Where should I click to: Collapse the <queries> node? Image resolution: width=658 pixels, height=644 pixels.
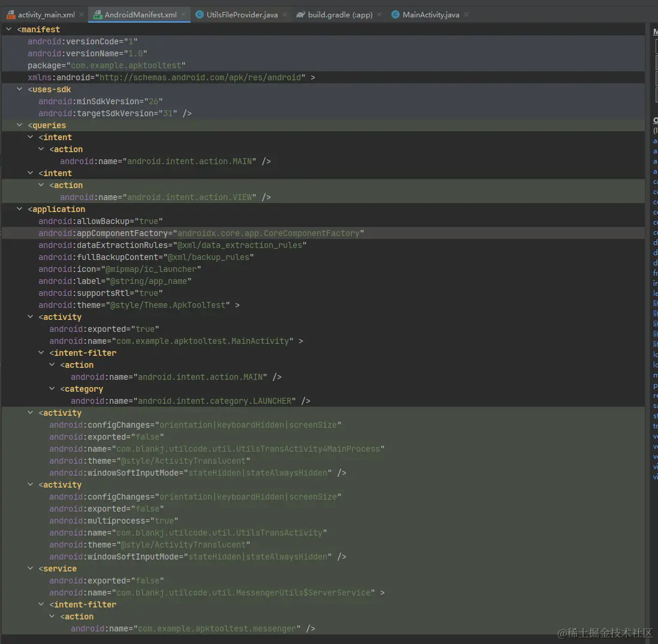19,125
